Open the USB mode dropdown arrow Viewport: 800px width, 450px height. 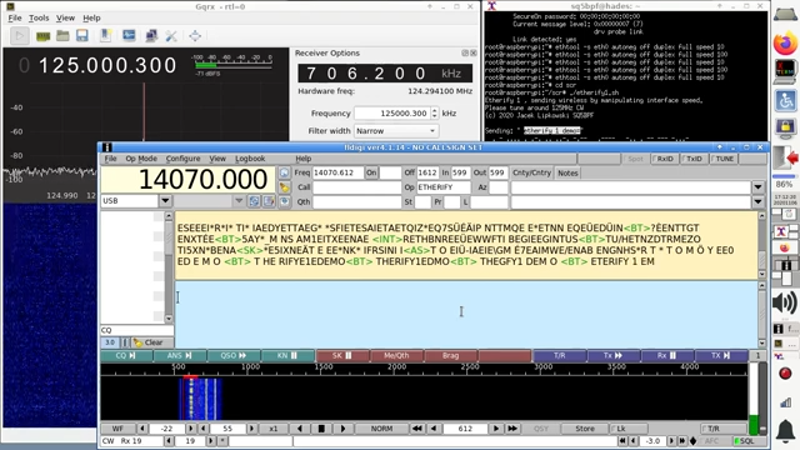pyautogui.click(x=165, y=201)
